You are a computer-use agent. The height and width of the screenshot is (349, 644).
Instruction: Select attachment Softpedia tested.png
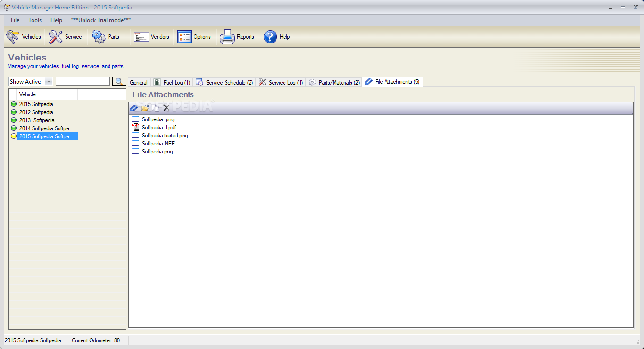pyautogui.click(x=165, y=136)
